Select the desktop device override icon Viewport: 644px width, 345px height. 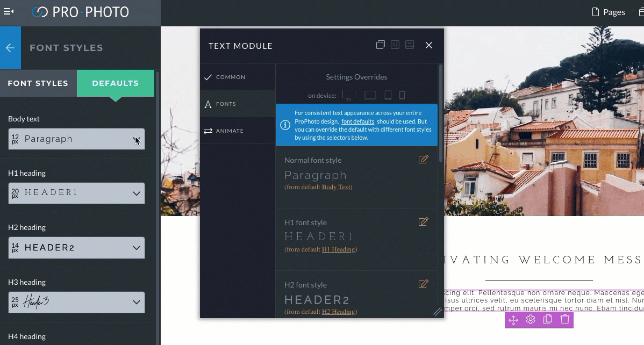point(349,95)
